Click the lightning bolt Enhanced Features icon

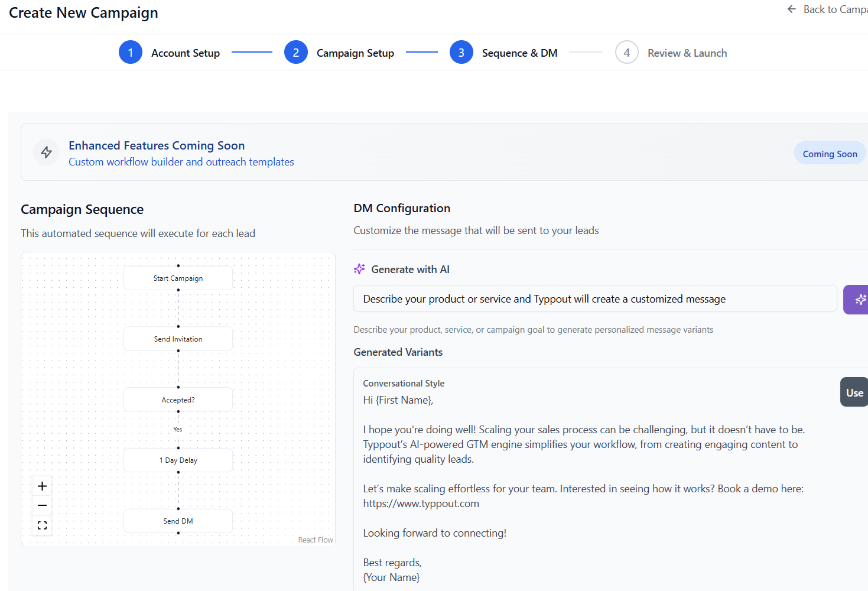point(47,152)
